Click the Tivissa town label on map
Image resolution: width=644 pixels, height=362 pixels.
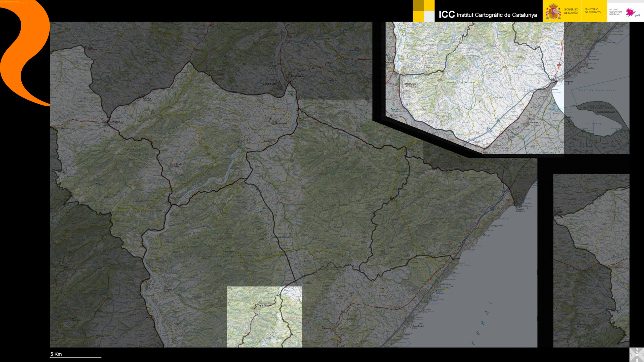click(x=359, y=147)
